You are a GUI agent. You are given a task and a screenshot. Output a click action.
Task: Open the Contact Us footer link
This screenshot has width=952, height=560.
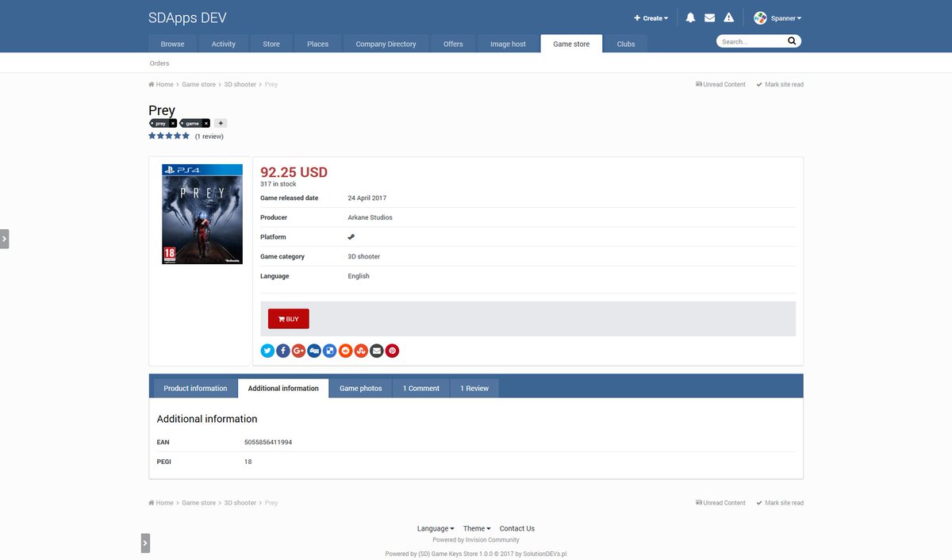pyautogui.click(x=517, y=528)
